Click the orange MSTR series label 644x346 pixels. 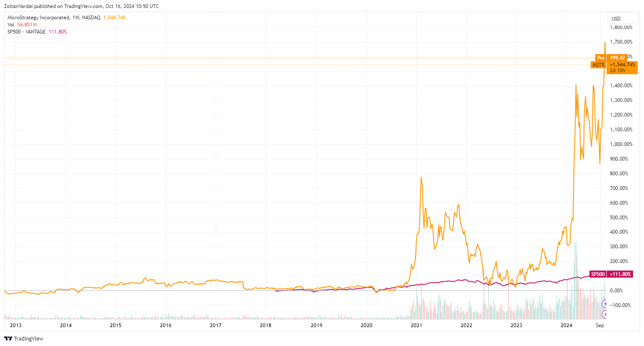(x=598, y=65)
